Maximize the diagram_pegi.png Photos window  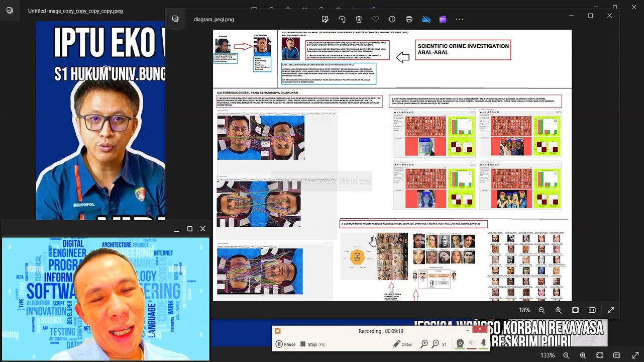pyautogui.click(x=591, y=16)
